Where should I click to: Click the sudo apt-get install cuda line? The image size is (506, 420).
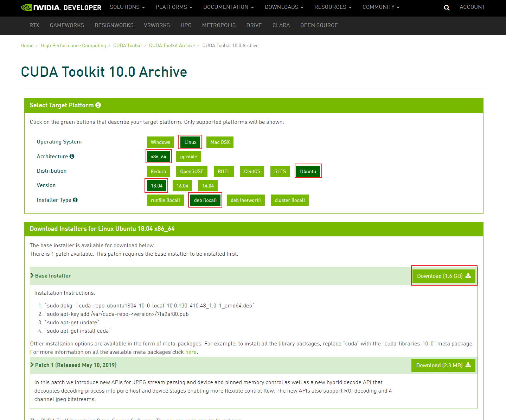(78, 331)
